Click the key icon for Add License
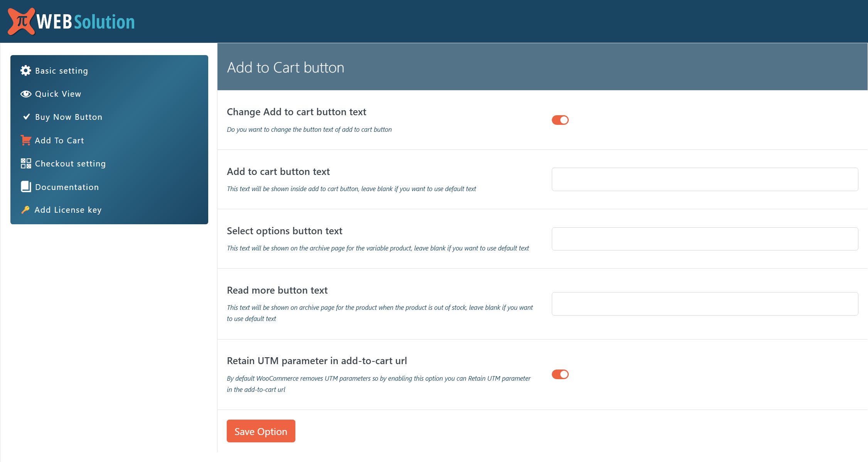Screen dimensions: 868x462 coord(25,210)
